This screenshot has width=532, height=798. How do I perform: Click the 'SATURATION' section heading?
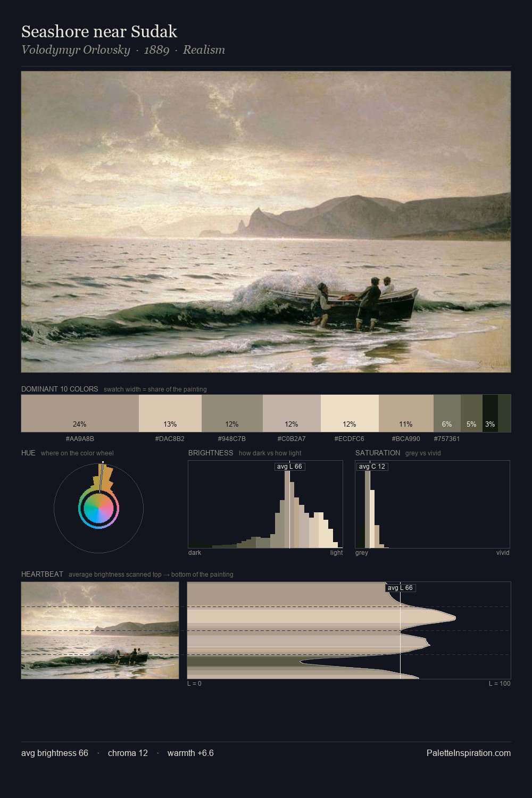coord(378,453)
